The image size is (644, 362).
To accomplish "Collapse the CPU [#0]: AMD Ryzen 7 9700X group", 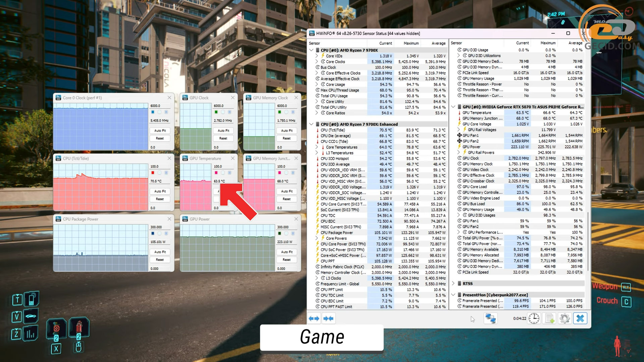I will pyautogui.click(x=311, y=50).
